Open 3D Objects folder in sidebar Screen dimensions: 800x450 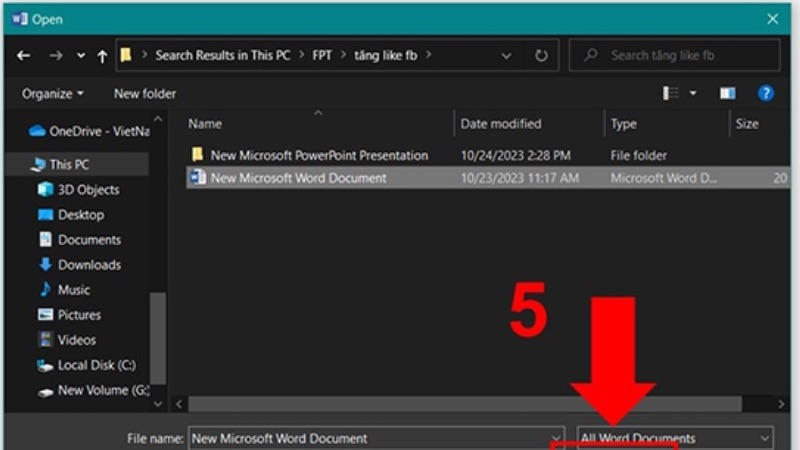[x=79, y=190]
